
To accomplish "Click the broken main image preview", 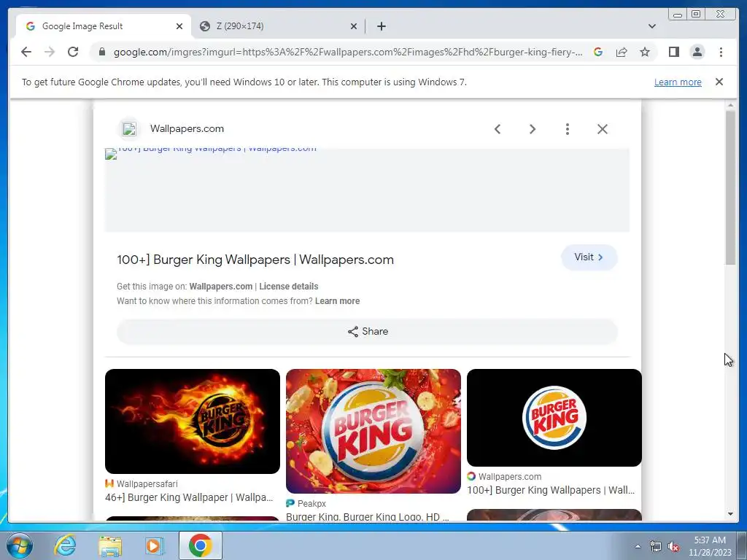I will (367, 190).
